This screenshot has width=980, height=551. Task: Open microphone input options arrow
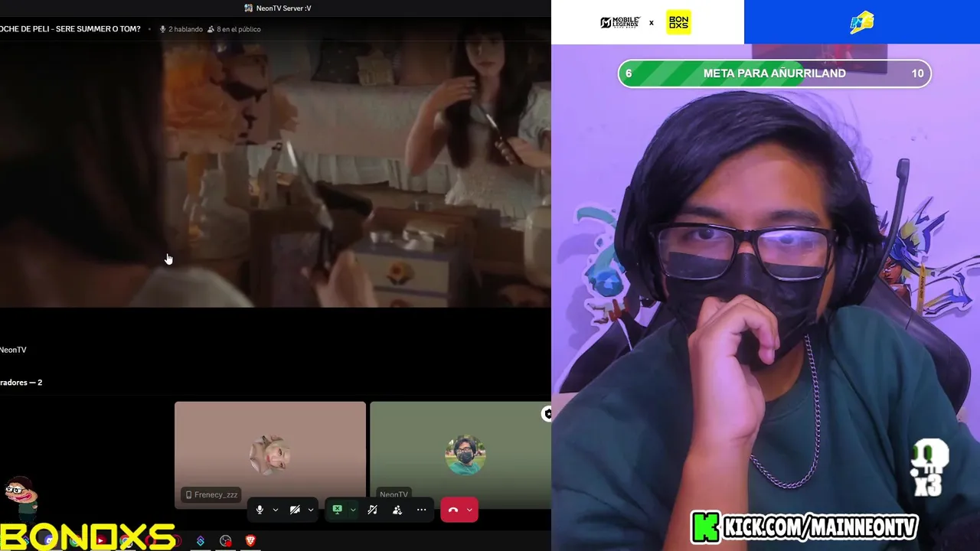[x=275, y=510]
